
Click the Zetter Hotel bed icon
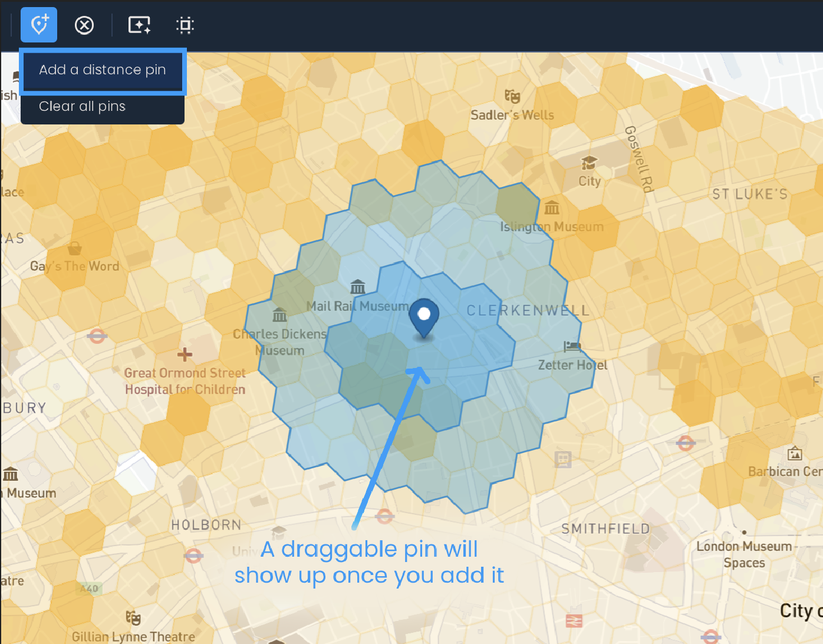tap(572, 346)
